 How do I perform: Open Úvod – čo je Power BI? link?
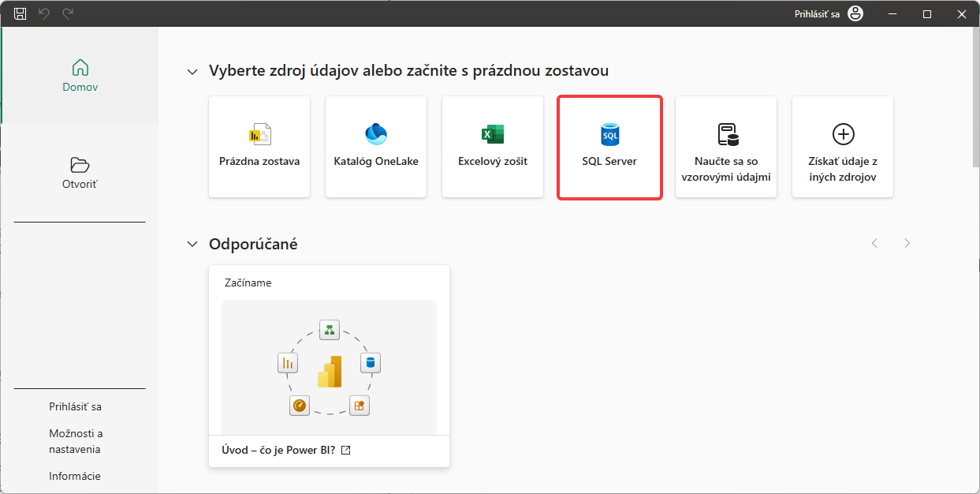pyautogui.click(x=286, y=451)
